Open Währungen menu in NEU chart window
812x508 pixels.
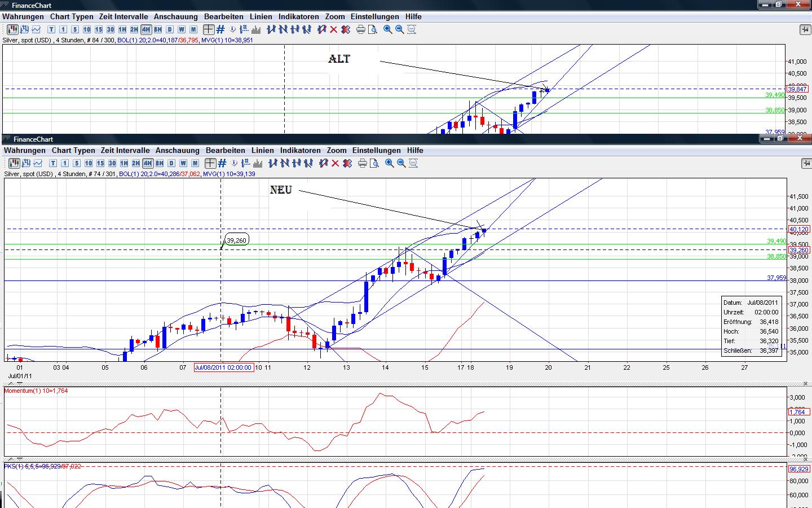25,150
